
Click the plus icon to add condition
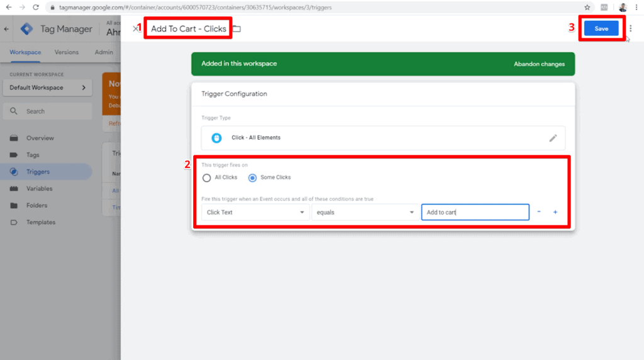point(555,212)
